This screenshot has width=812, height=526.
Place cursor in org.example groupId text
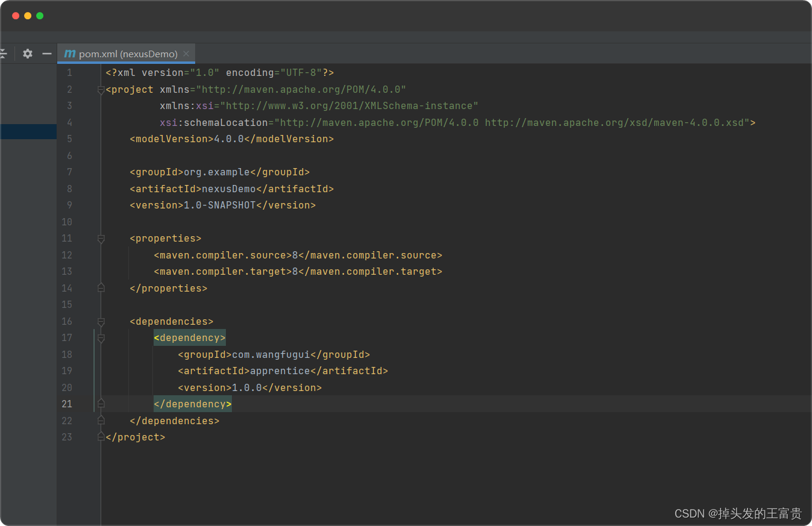point(216,172)
